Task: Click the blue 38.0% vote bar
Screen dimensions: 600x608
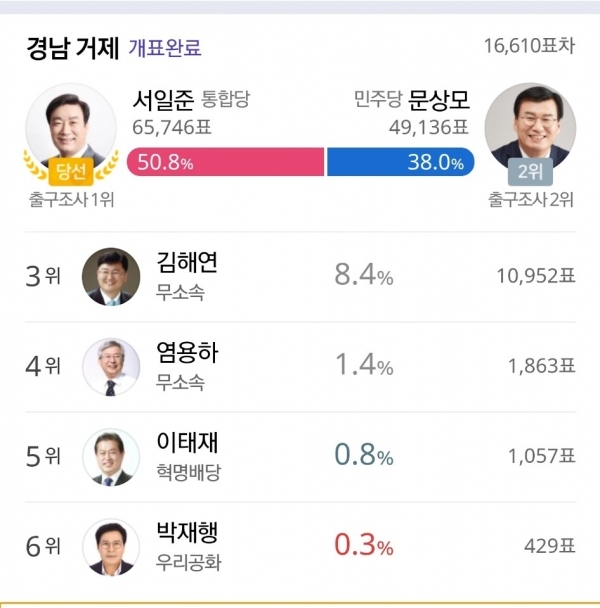Action: coord(400,162)
